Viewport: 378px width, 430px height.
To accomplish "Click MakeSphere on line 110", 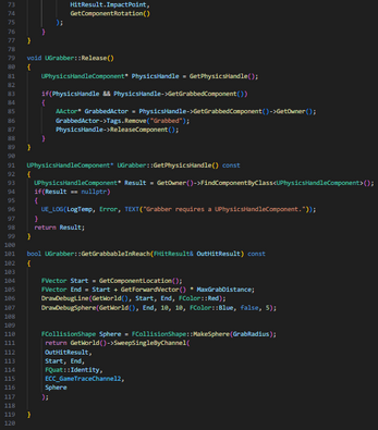I will [211, 334].
